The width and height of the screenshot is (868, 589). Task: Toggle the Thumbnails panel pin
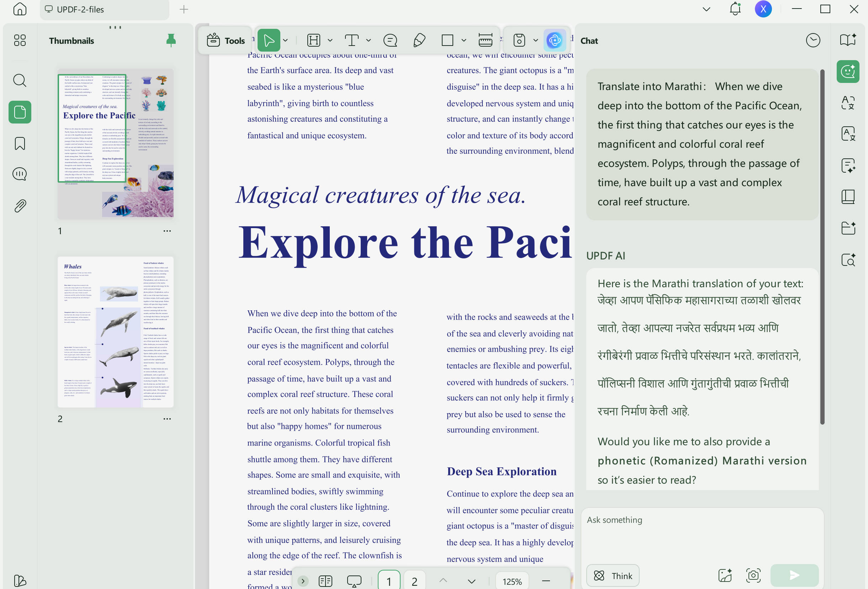pos(171,40)
